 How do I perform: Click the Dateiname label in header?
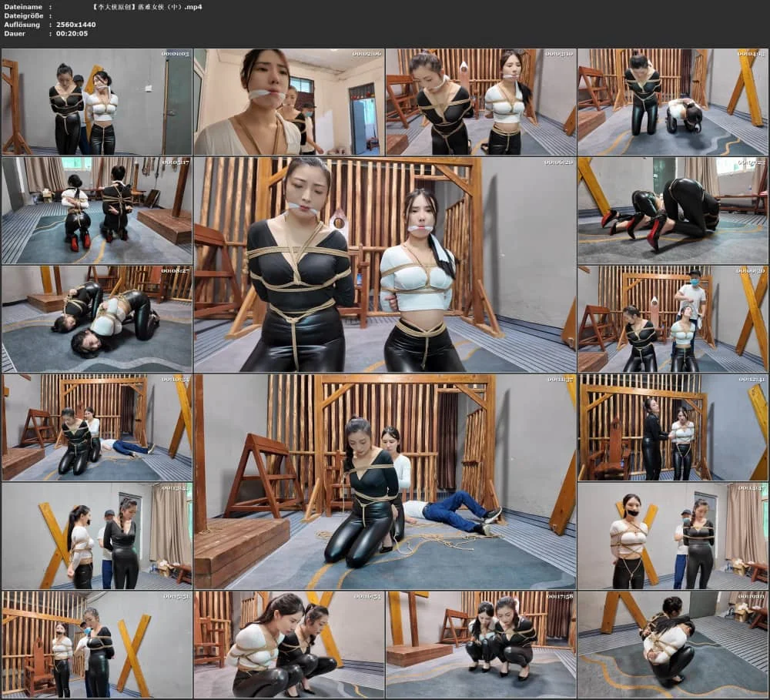coord(23,6)
